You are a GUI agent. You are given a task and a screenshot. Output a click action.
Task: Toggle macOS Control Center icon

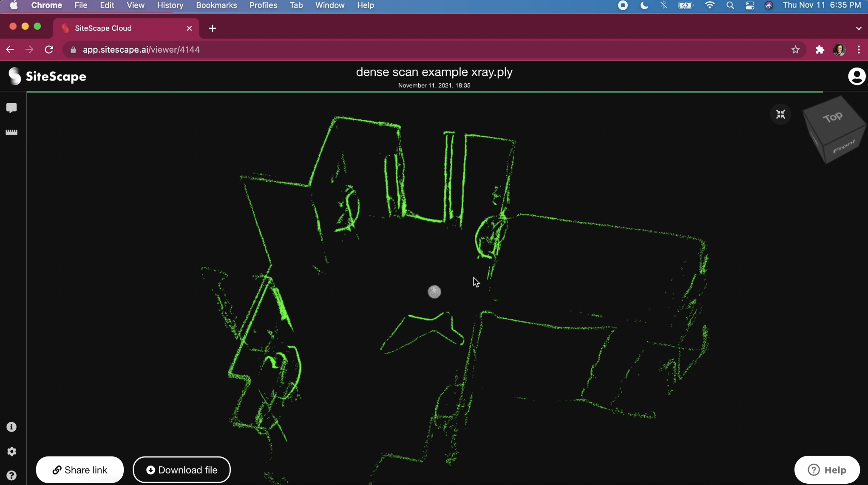(x=749, y=6)
